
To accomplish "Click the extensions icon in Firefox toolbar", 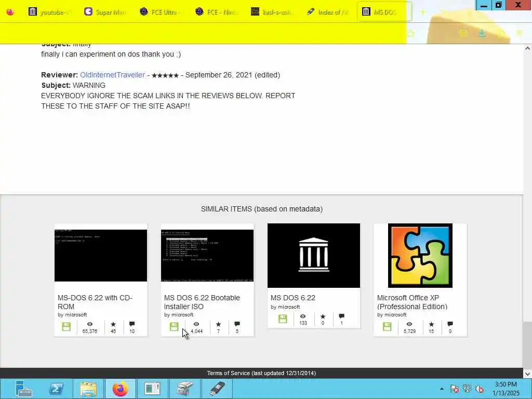I will coord(501,33).
